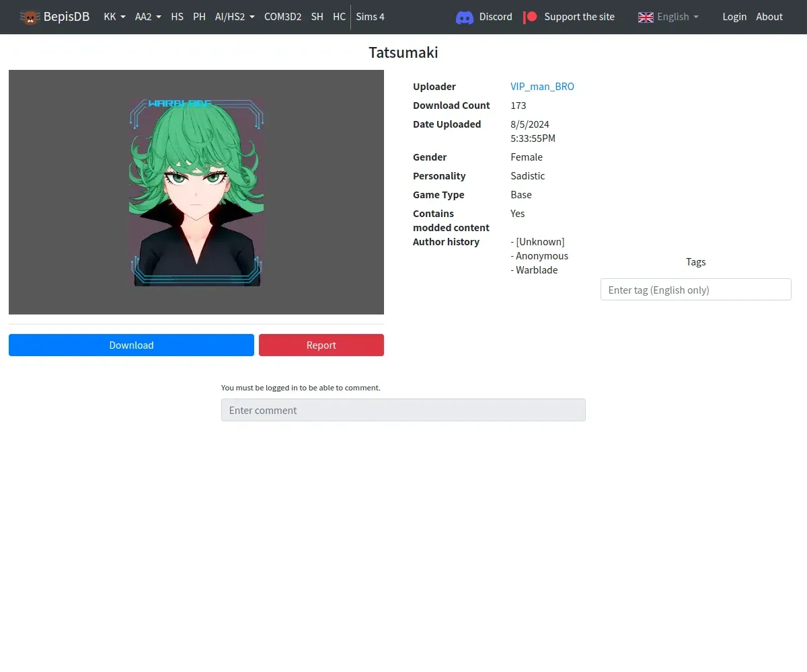Image resolution: width=807 pixels, height=672 pixels.
Task: Click the Tags heading
Action: point(696,262)
